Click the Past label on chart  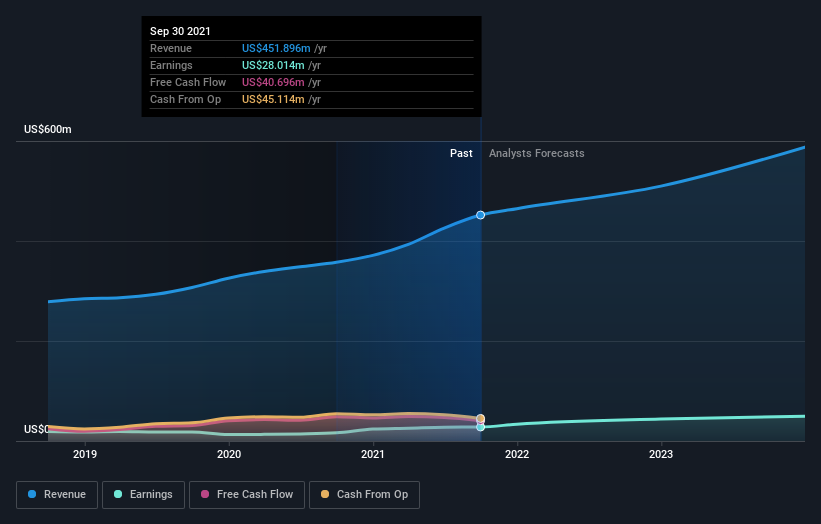tap(461, 153)
